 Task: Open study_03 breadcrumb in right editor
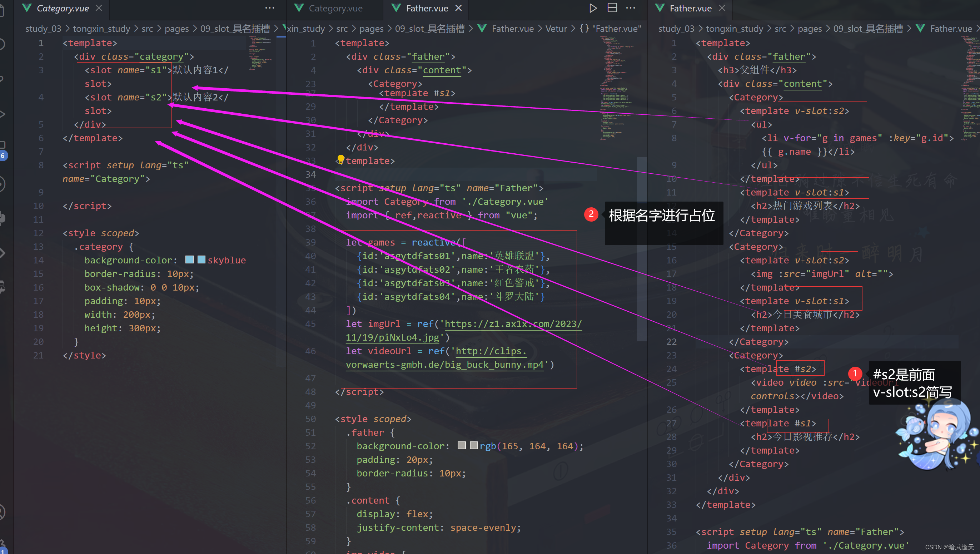[676, 29]
